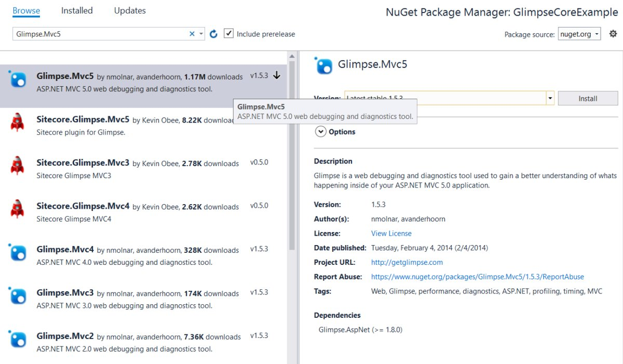Select the Glimpse.Mvc4 package title
Screen dimensions: 623x364
(x=65, y=250)
